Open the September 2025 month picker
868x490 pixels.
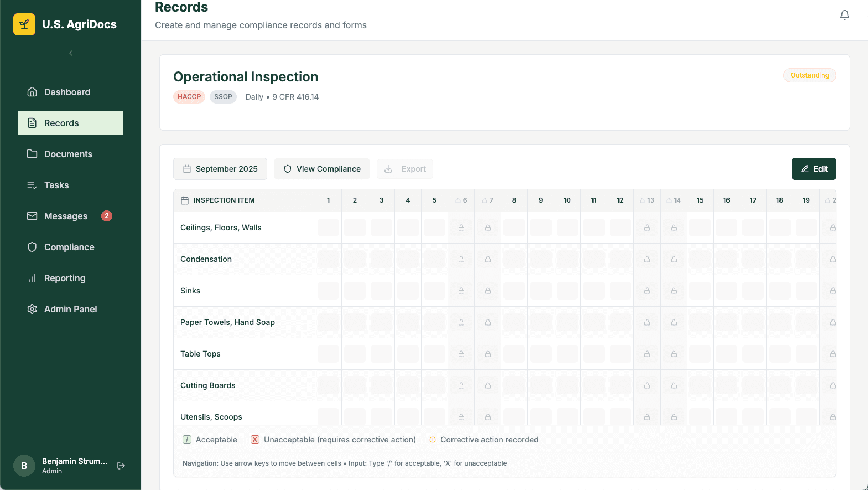click(x=220, y=169)
